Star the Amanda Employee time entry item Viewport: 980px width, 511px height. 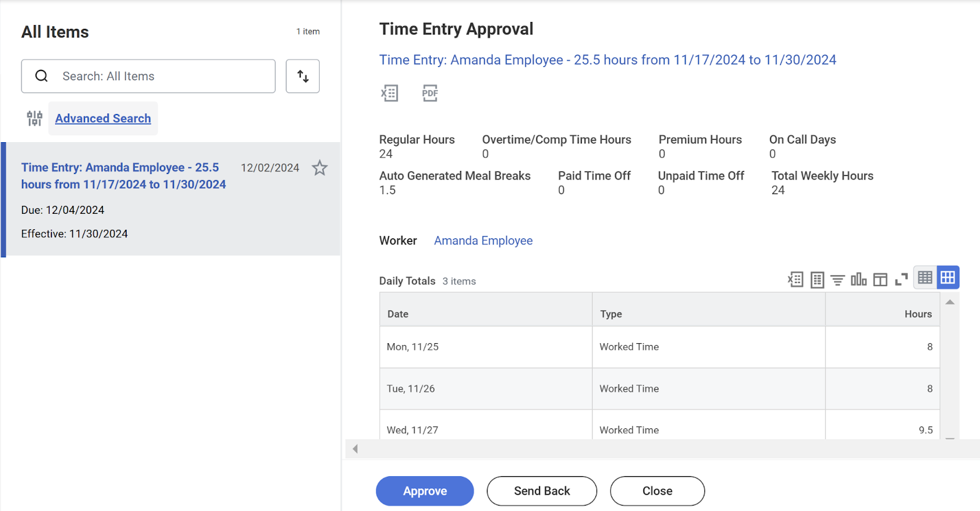(x=320, y=168)
